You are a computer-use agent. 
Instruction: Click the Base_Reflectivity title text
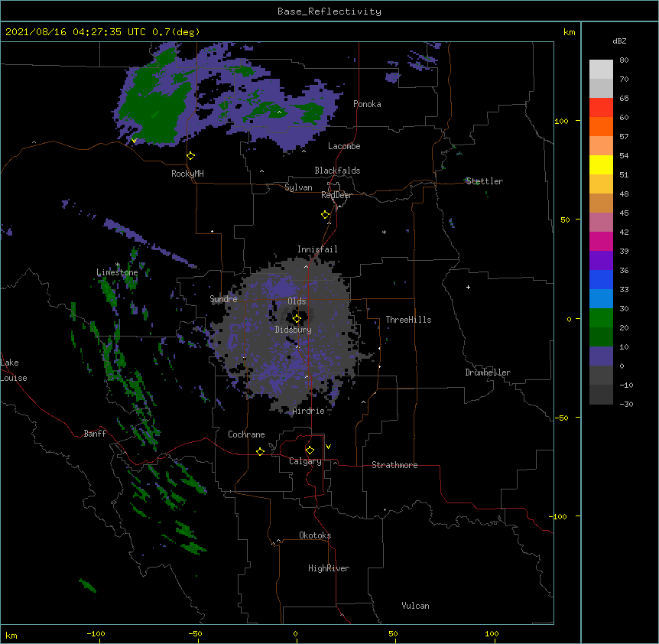point(329,11)
